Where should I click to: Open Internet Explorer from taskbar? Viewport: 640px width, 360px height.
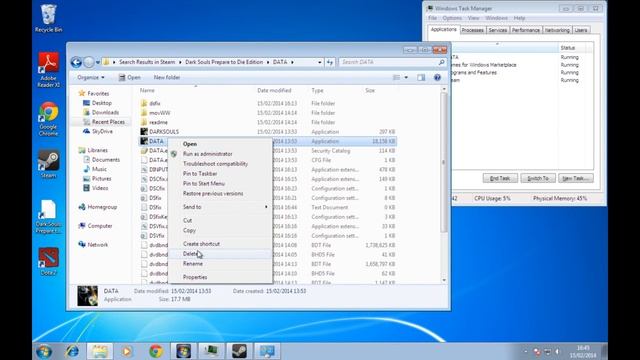click(73, 351)
